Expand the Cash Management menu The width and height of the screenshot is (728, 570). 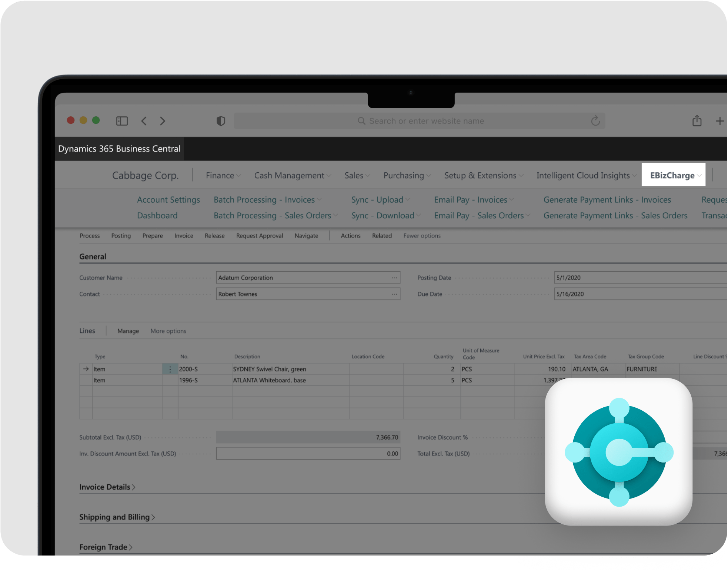(293, 175)
